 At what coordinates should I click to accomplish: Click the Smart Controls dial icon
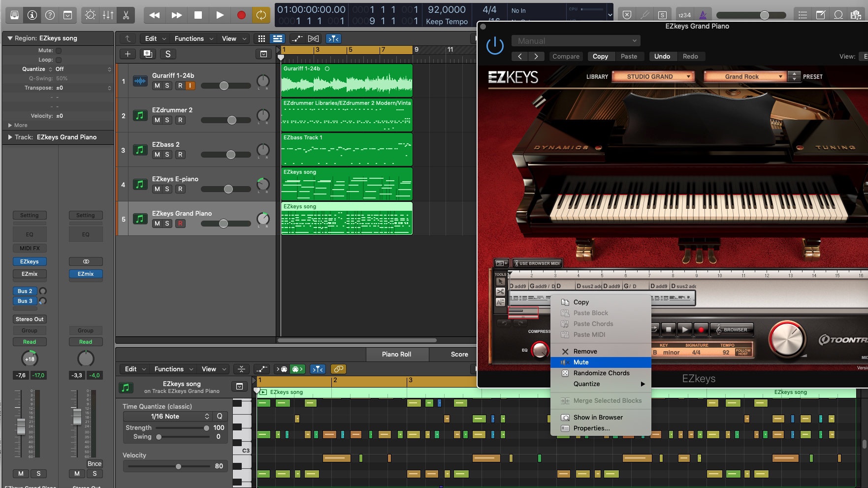pos(90,15)
